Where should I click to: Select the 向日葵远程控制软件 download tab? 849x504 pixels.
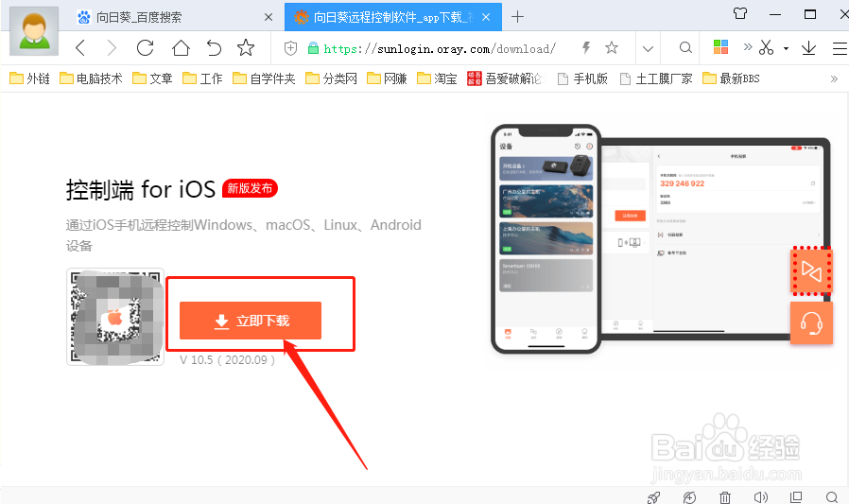click(393, 17)
